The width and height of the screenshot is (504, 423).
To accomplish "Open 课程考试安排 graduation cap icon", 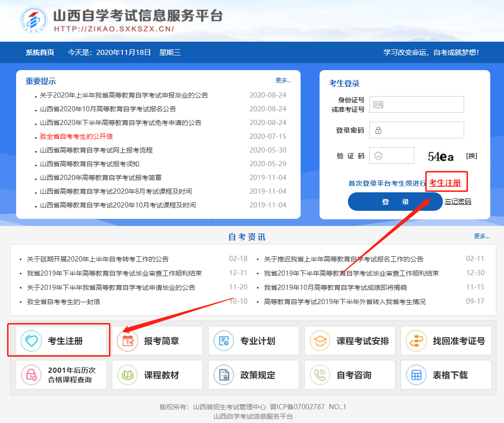I will tap(321, 340).
